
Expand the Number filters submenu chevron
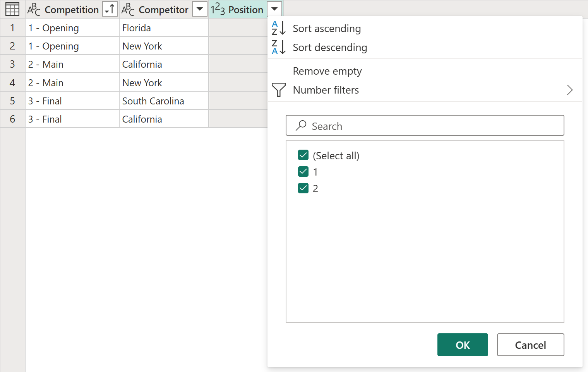tap(570, 90)
